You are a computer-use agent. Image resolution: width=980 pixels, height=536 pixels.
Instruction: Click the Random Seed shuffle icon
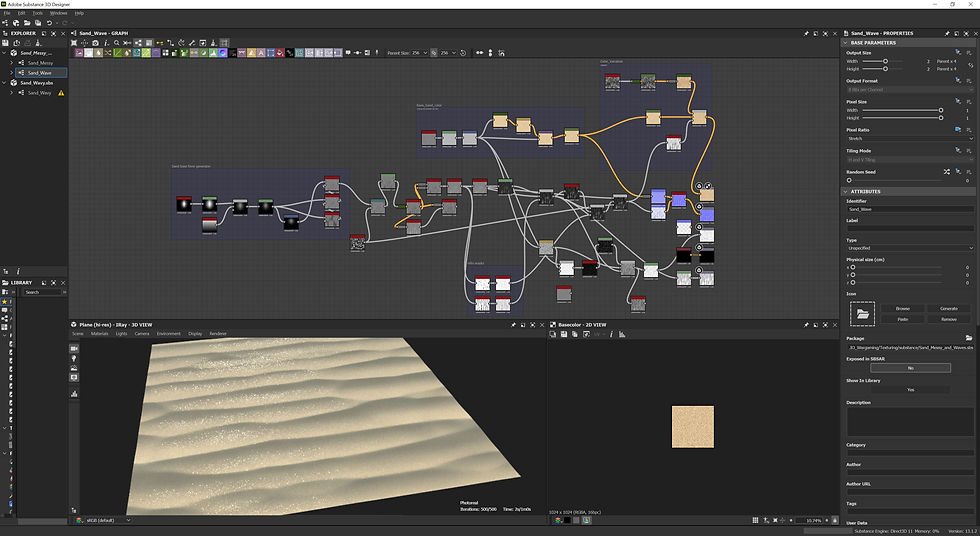(947, 172)
